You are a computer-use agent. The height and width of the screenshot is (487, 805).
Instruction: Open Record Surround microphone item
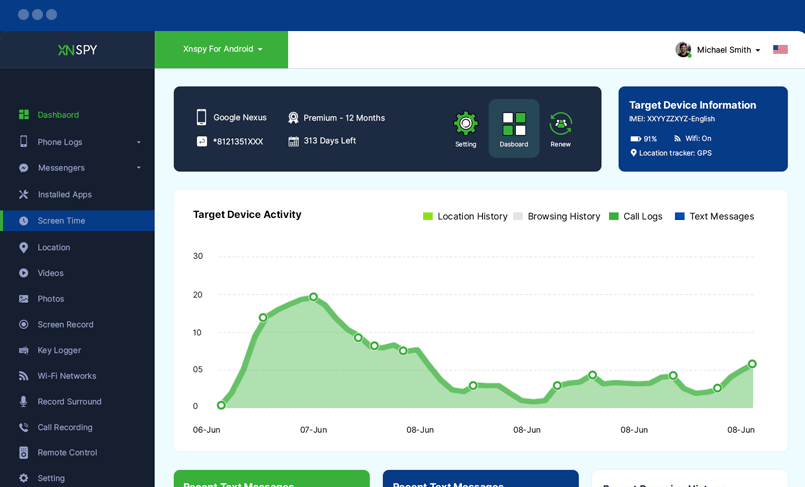[69, 402]
